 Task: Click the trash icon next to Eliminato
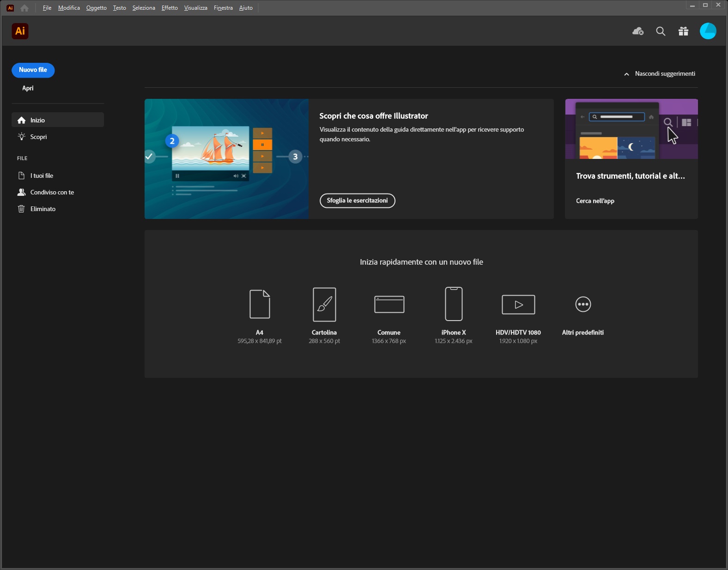[21, 209]
